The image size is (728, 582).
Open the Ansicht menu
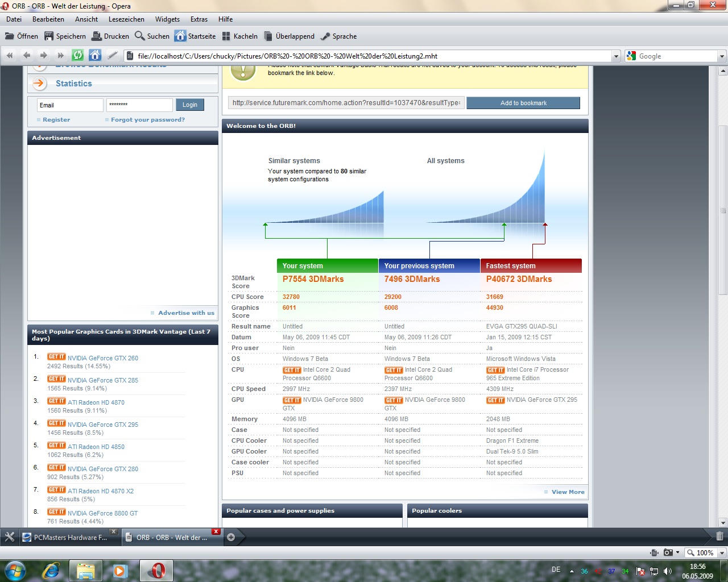[86, 19]
